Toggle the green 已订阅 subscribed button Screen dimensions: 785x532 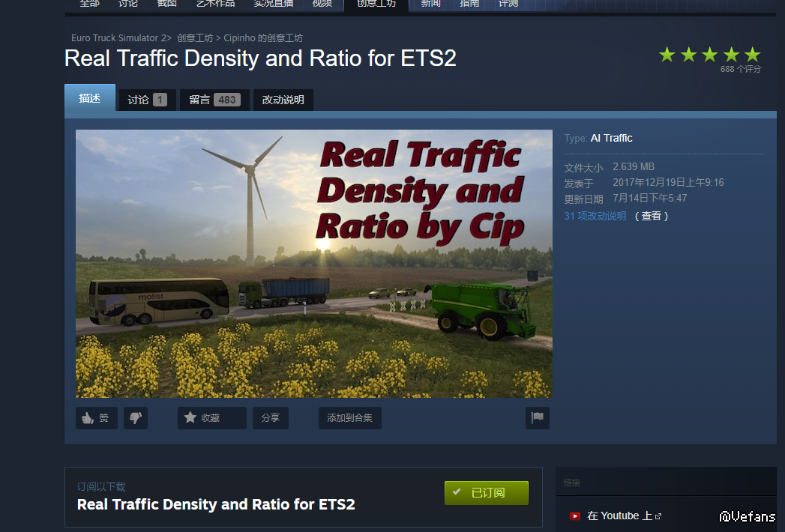486,493
